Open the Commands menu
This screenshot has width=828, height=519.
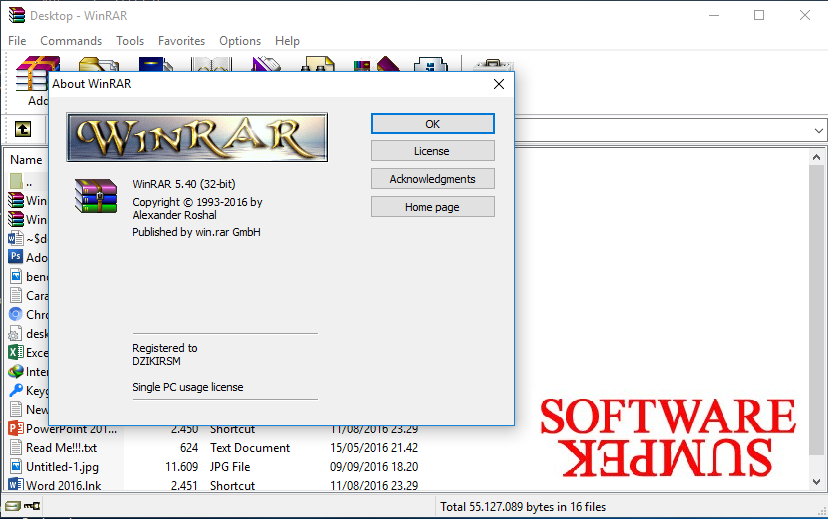pyautogui.click(x=71, y=41)
